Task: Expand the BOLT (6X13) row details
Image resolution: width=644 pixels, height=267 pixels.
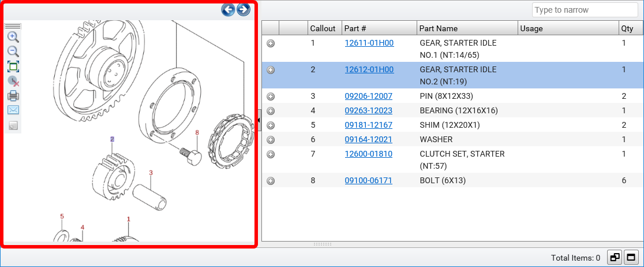Action: pos(271,181)
